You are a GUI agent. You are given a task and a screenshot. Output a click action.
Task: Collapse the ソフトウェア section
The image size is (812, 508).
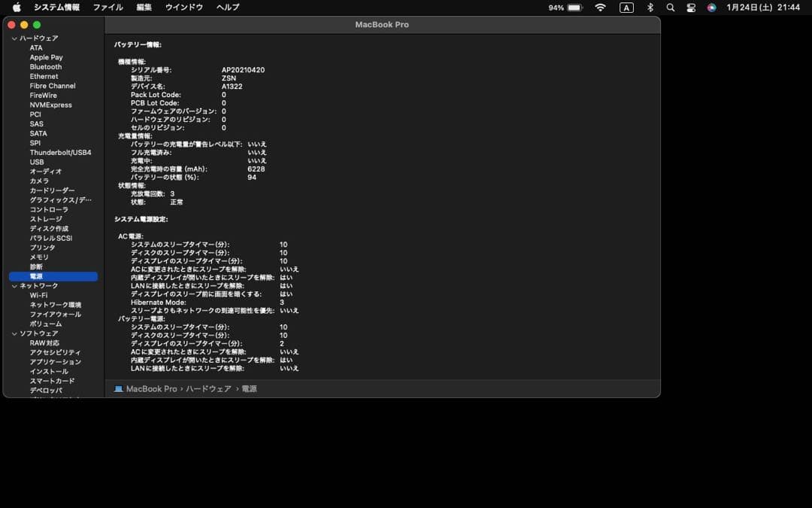[x=14, y=333]
